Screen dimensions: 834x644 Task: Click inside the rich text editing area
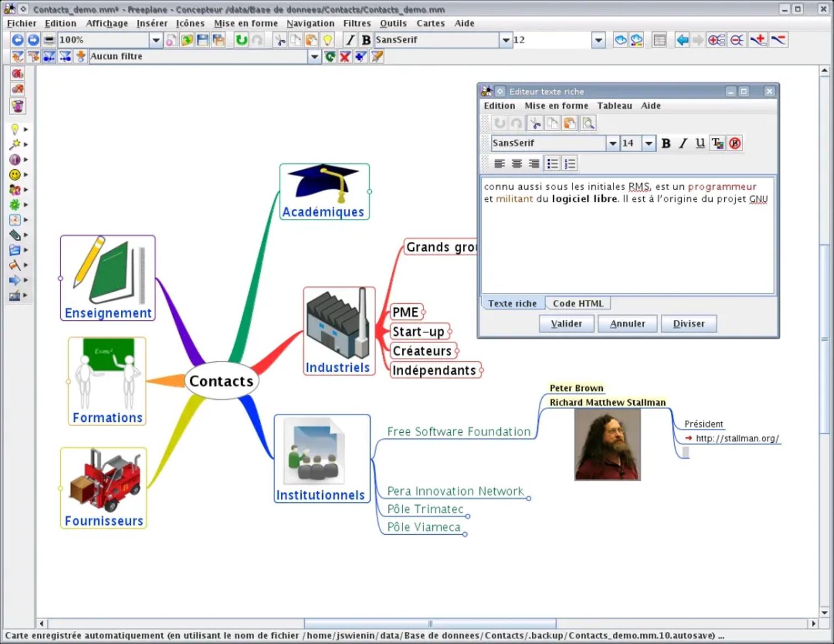(628, 235)
